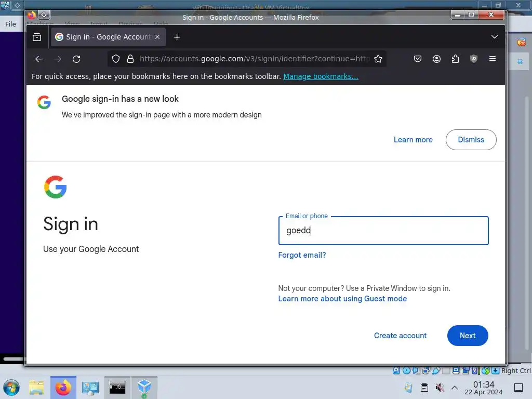This screenshot has width=532, height=399.
Task: Open the application launcher in the taskbar
Action: coord(11,388)
